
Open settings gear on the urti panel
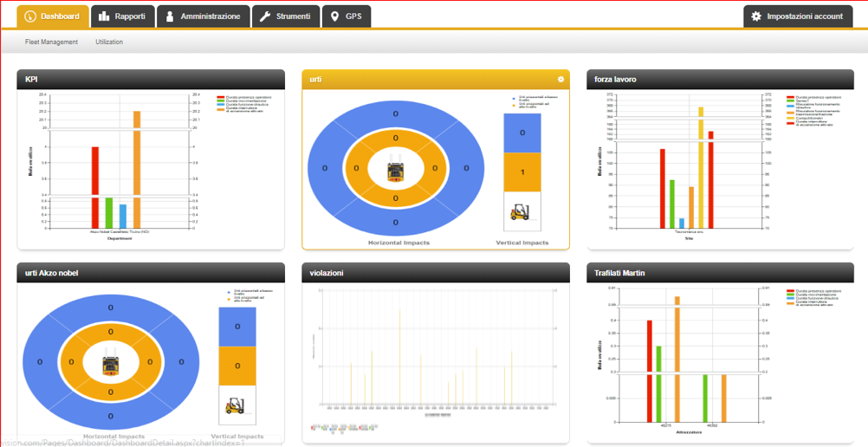(560, 80)
